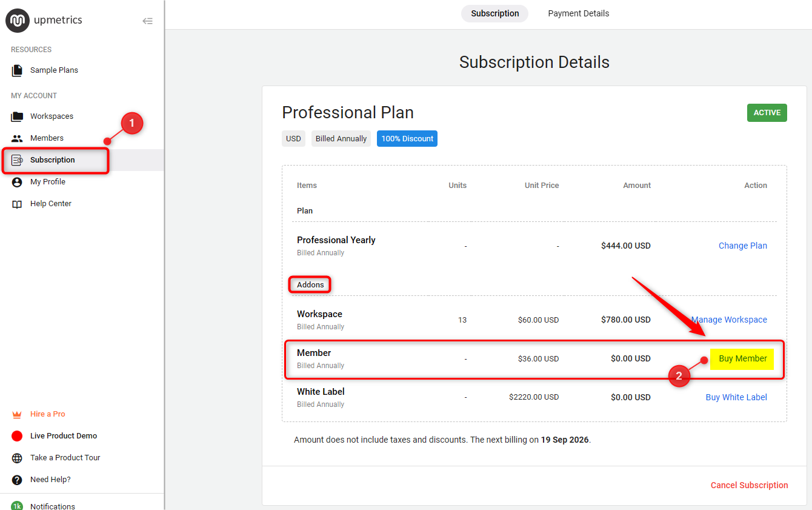Click the next billing date 19 Sep 2026
This screenshot has height=510, width=812.
[x=565, y=440]
